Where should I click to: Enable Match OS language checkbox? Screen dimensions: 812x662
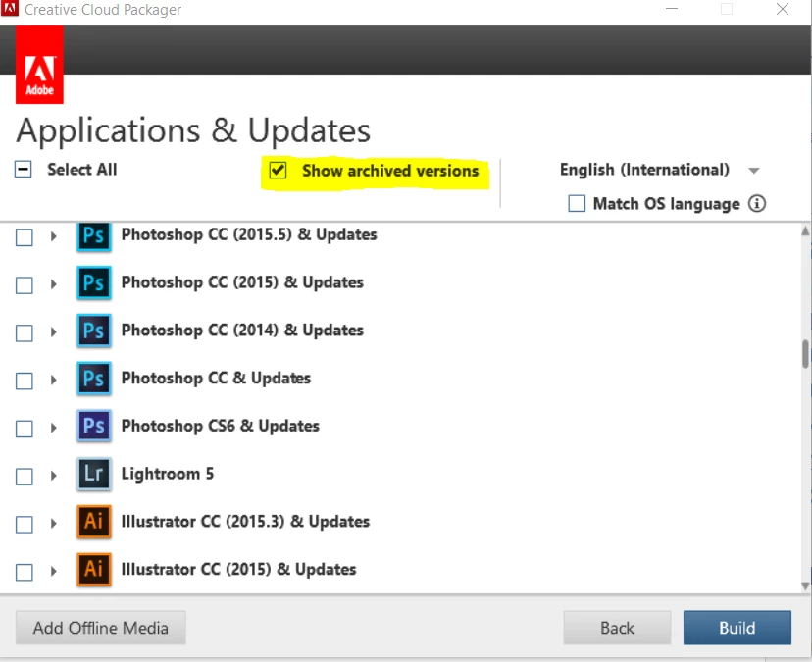577,204
